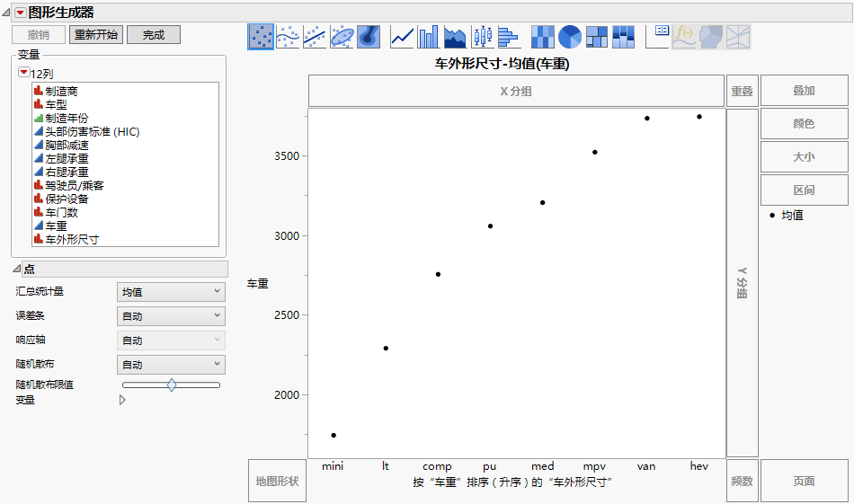The image size is (854, 504).
Task: Expand the 变量 disclosure triangle under 点
Action: coord(122,400)
